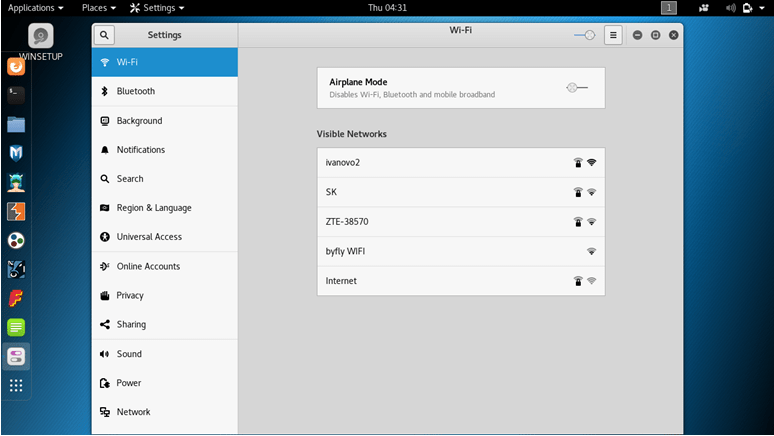
Task: Open the Settings app menu dropdown
Action: click(157, 8)
